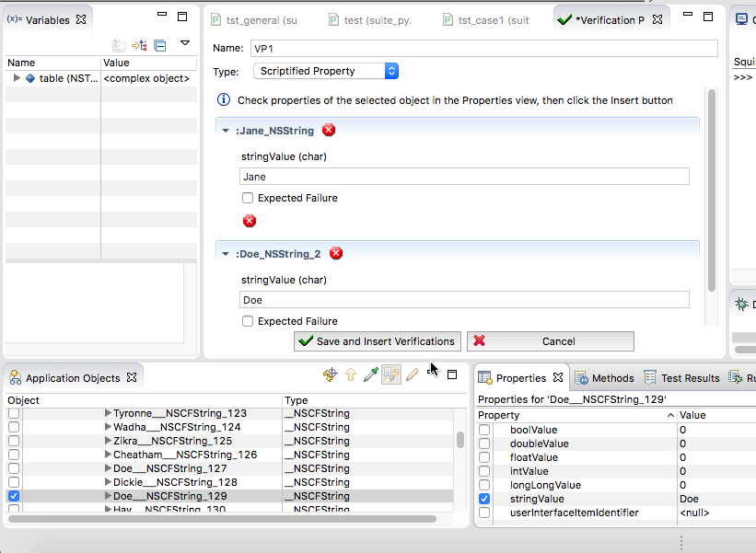Click the red error icon beside Doe_NSString_2
756x553 pixels.
tap(336, 253)
